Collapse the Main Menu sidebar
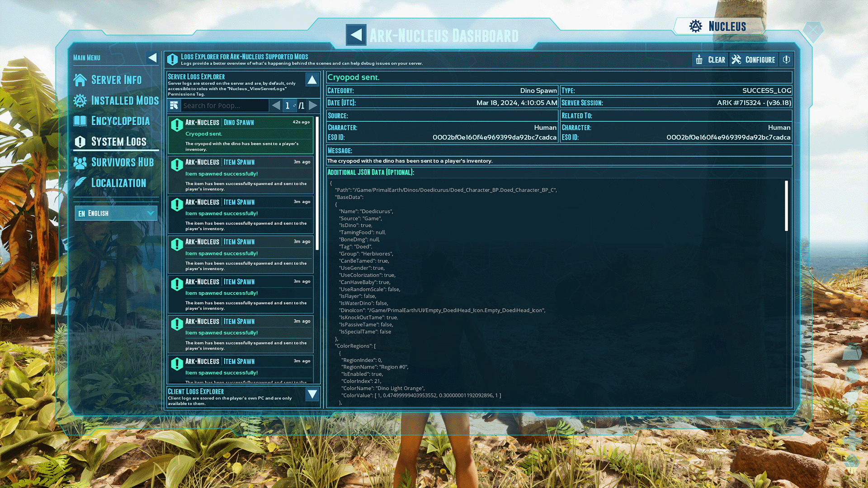The width and height of the screenshot is (868, 488). [x=153, y=57]
